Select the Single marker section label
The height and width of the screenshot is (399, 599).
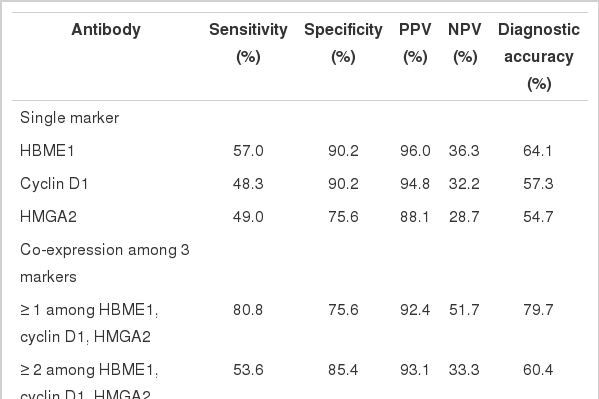click(x=70, y=118)
